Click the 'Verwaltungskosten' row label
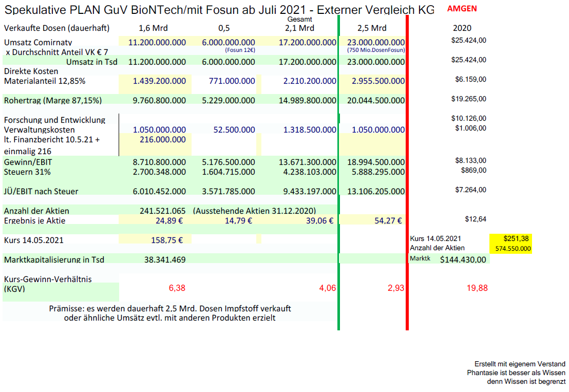Image resolution: width=569 pixels, height=392 pixels. 39,130
